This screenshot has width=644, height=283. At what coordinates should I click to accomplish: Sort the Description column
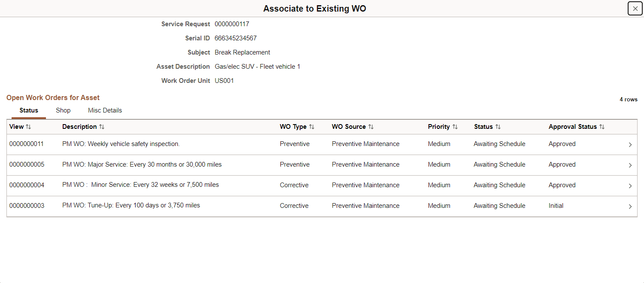102,127
